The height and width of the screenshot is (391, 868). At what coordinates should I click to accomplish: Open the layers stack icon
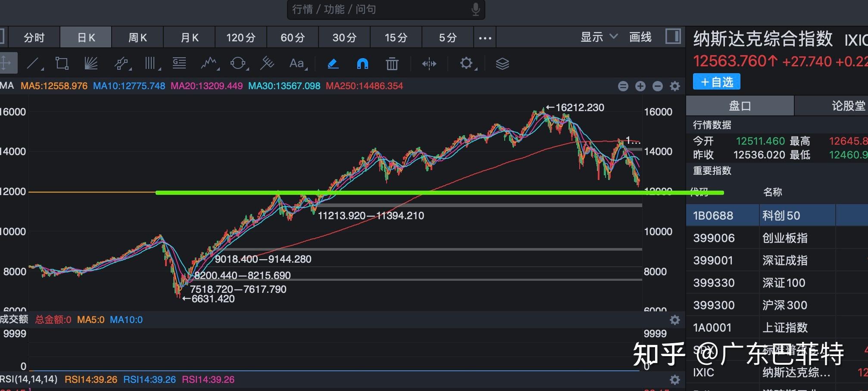502,64
